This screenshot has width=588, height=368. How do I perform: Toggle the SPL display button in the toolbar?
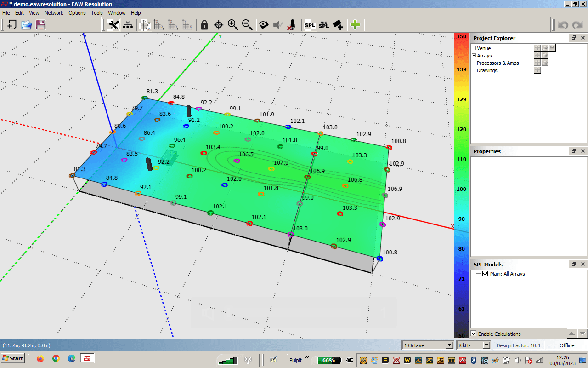310,25
